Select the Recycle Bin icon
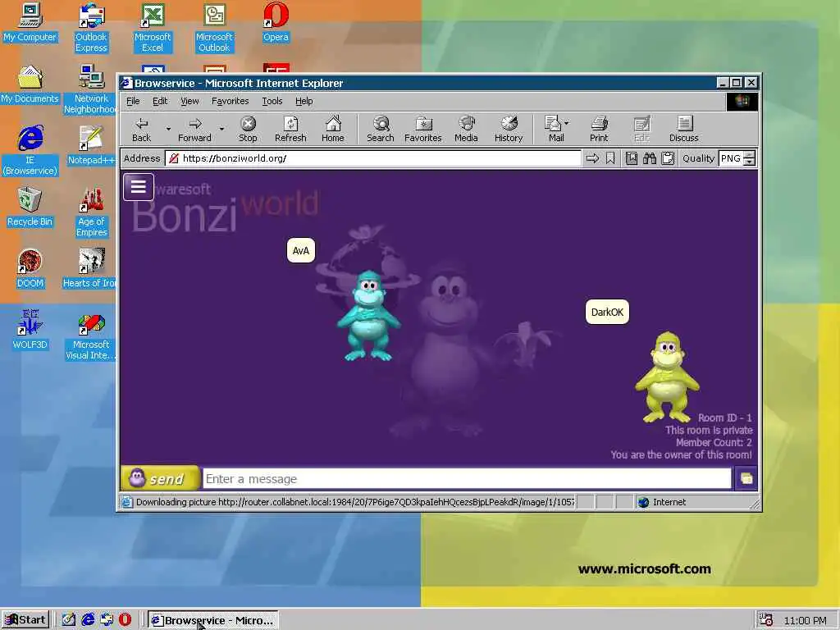 [x=30, y=208]
